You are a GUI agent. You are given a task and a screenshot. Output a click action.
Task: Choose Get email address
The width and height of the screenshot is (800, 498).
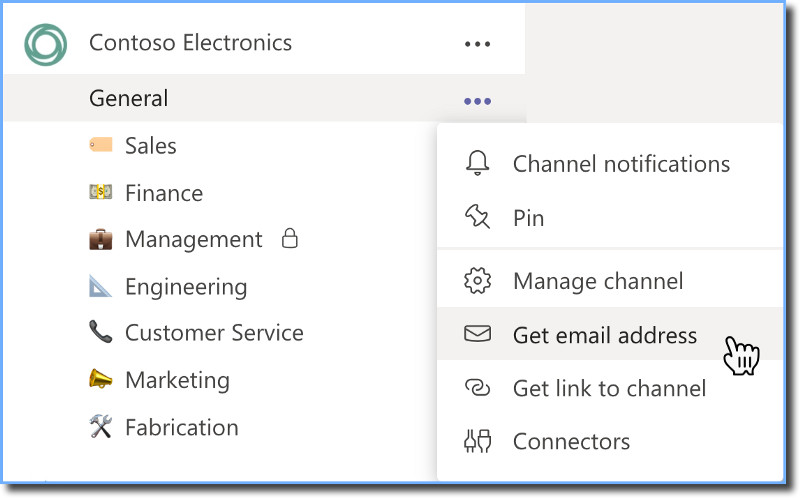[x=605, y=336]
